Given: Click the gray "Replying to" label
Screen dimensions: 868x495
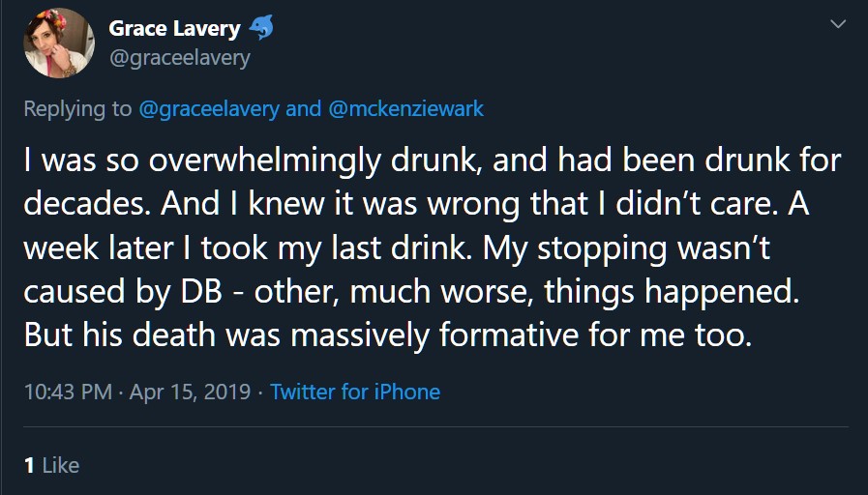Looking at the screenshot, I should pyautogui.click(x=77, y=109).
